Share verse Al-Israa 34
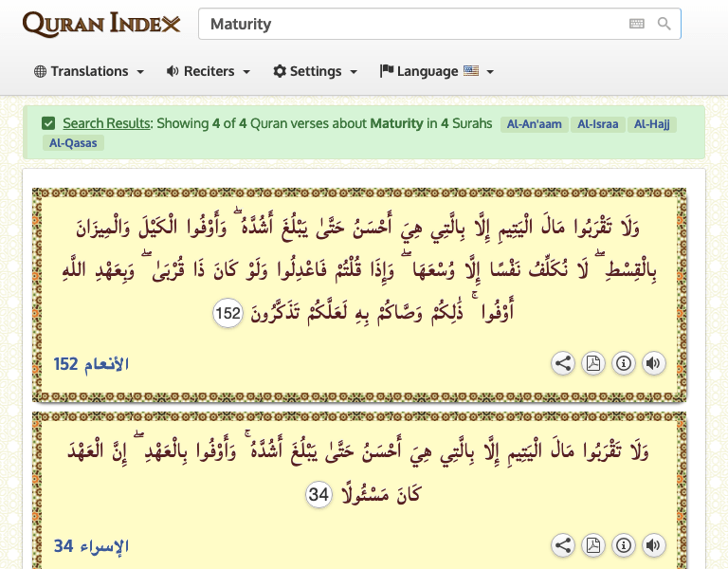 [563, 545]
